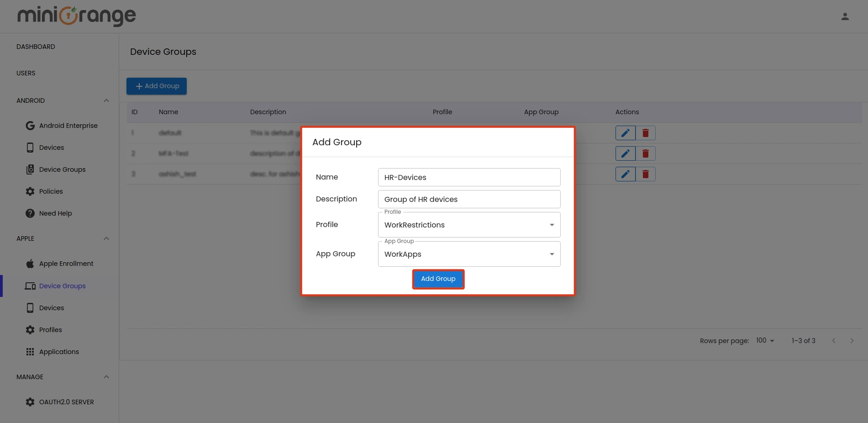Open Apple Enrollment via the Apple icon
The height and width of the screenshot is (423, 868).
[30, 263]
